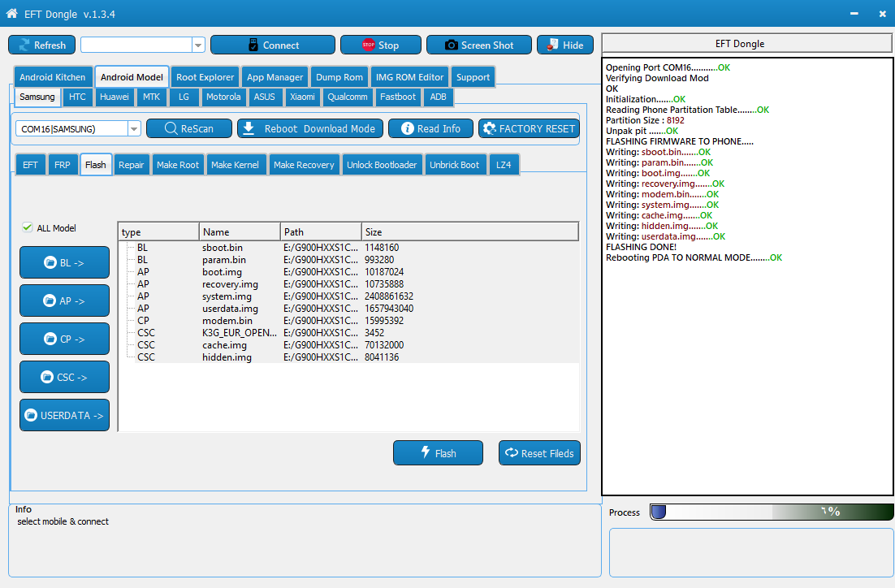Click the Size column header
The width and height of the screenshot is (895, 588).
[469, 231]
